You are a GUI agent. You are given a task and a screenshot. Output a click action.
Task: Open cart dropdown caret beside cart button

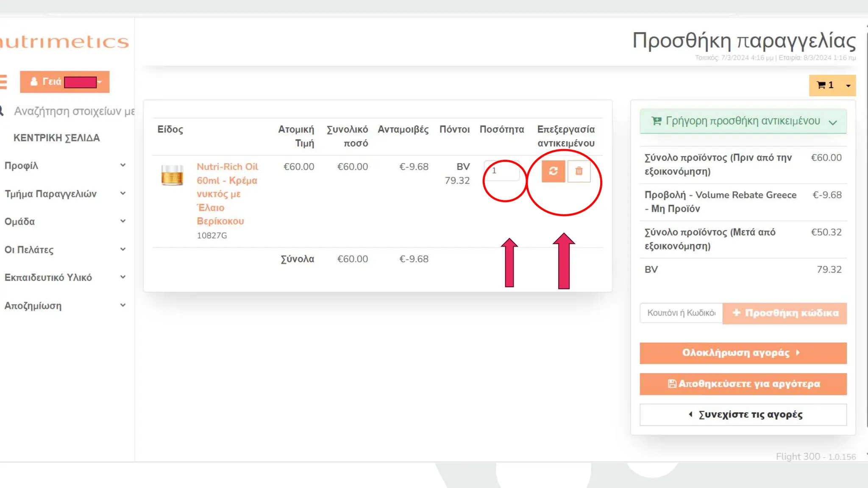tap(848, 86)
